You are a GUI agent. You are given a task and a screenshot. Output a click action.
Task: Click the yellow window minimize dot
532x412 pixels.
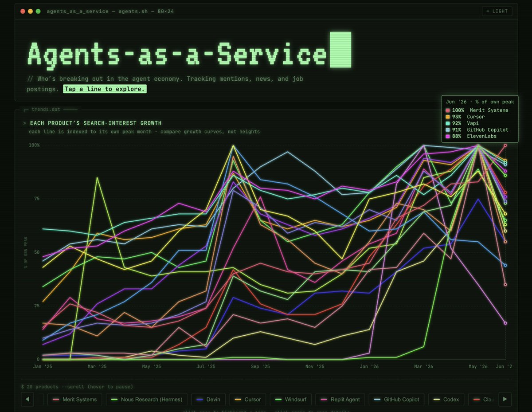tap(30, 11)
